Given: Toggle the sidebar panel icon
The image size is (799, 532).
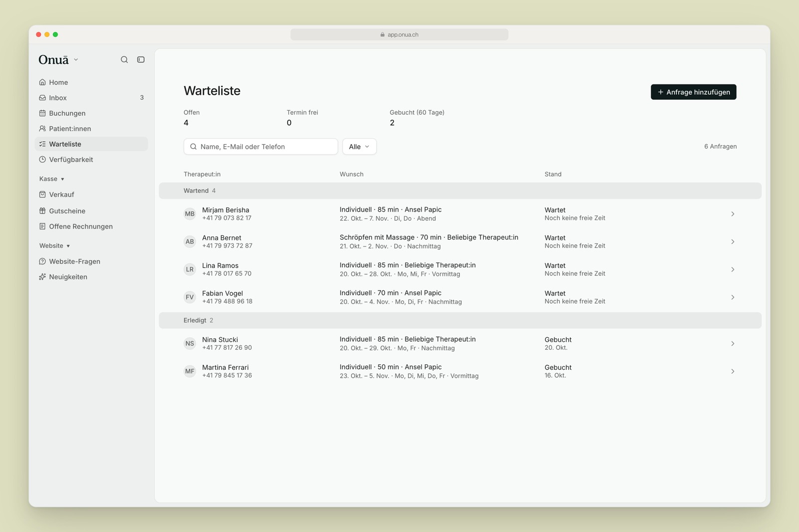Looking at the screenshot, I should click(x=141, y=59).
